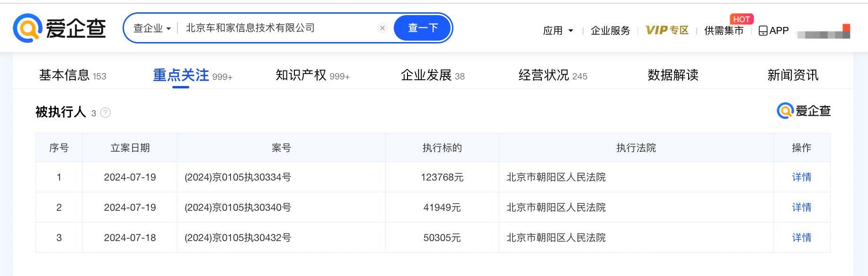Click the amount 123768元
Screen dimensions: 868x276
442,177
